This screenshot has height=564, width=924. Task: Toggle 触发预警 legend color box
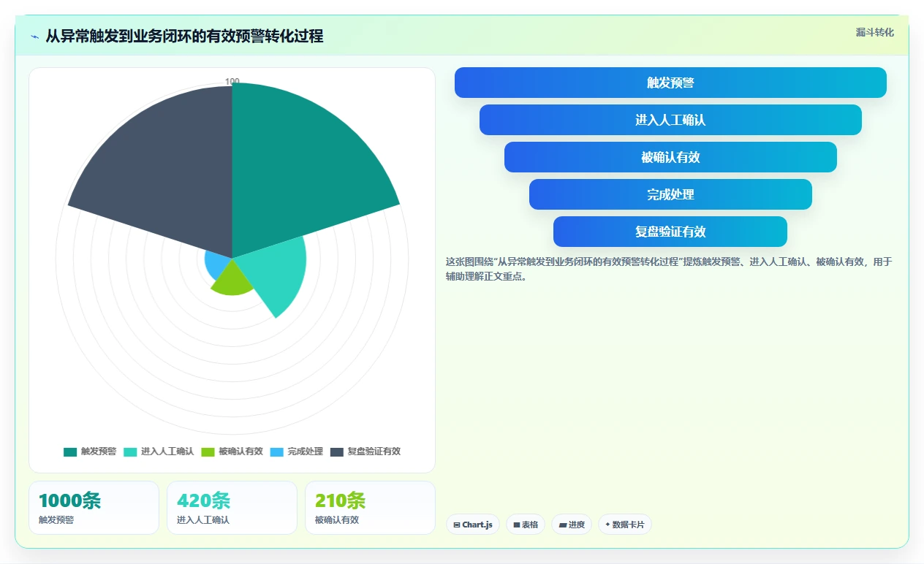pyautogui.click(x=70, y=451)
